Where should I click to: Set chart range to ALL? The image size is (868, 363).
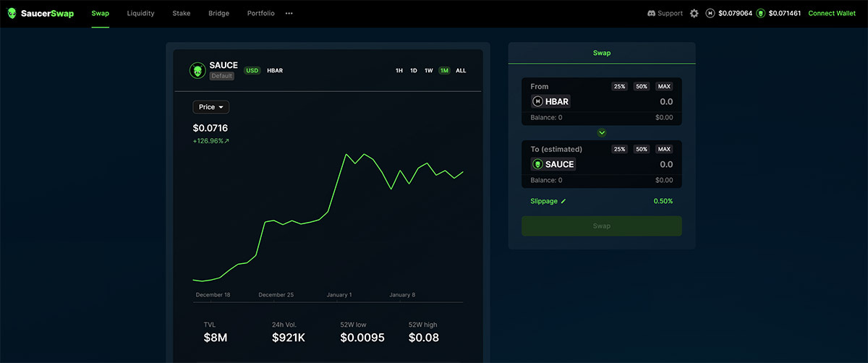tap(461, 71)
